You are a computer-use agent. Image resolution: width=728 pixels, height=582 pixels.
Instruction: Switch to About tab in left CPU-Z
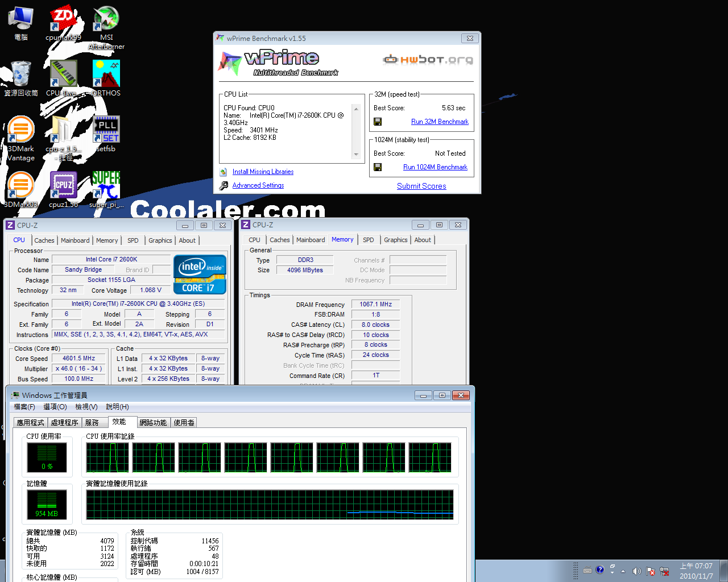[187, 240]
